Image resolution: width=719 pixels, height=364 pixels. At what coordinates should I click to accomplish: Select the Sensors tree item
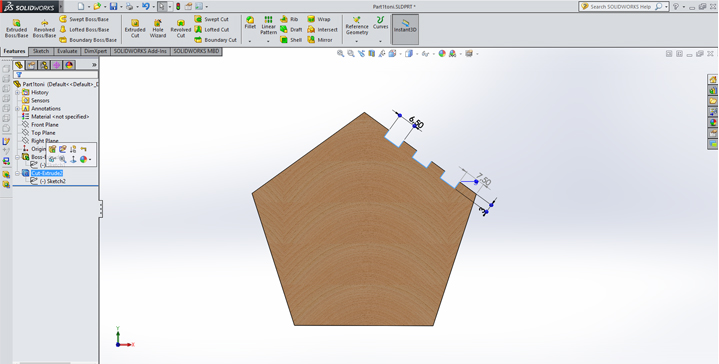(x=36, y=100)
